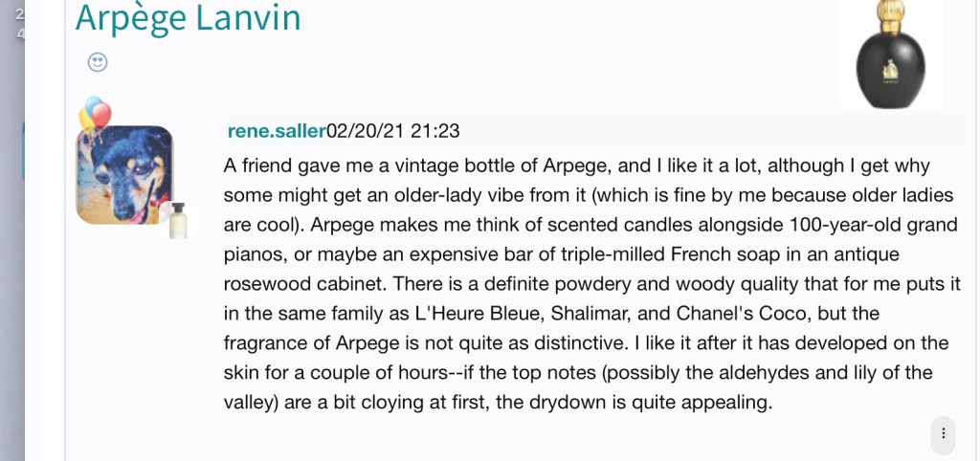Open the Arpège Lanvin title link
The height and width of the screenshot is (461, 980).
188,17
